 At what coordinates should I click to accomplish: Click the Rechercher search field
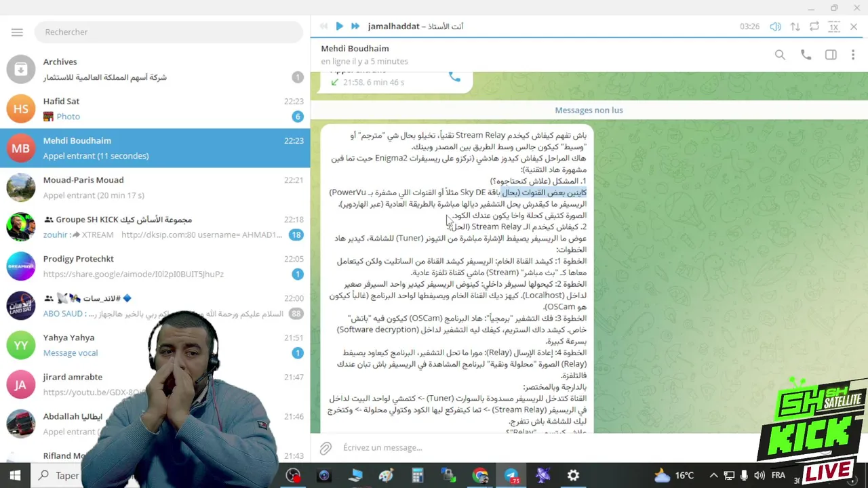tap(170, 32)
